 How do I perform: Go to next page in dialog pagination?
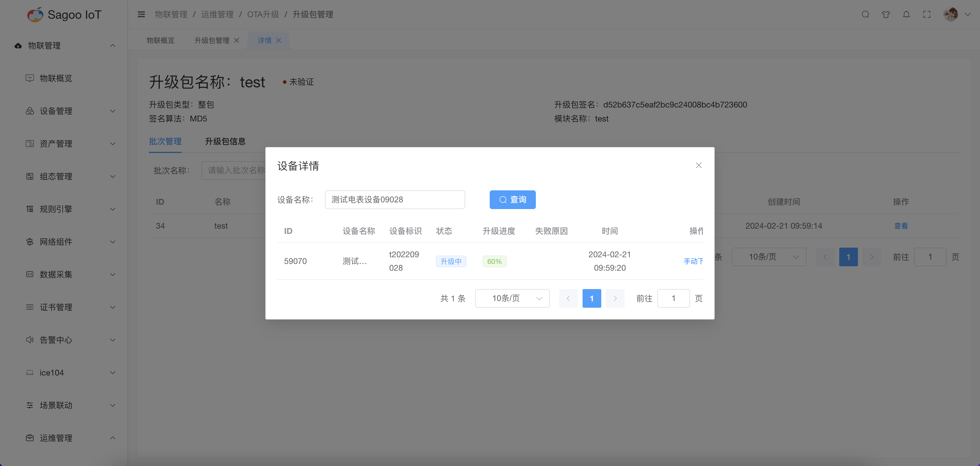pos(615,298)
